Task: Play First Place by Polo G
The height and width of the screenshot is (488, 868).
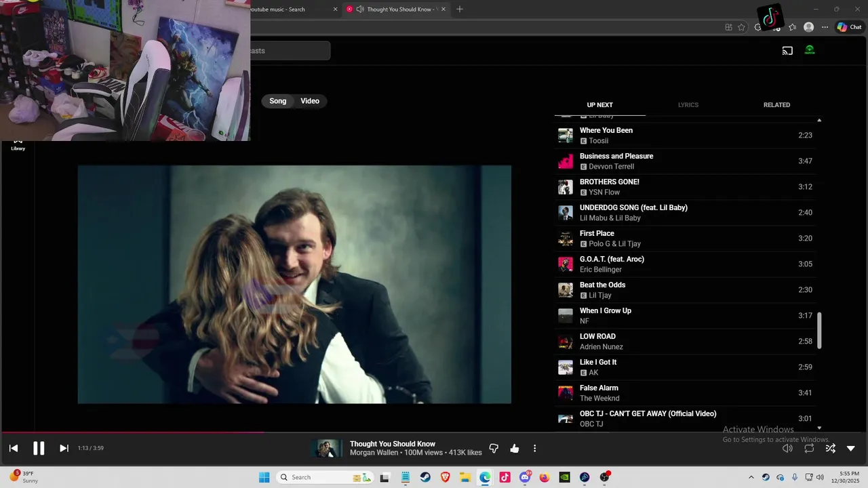Action: click(x=685, y=239)
